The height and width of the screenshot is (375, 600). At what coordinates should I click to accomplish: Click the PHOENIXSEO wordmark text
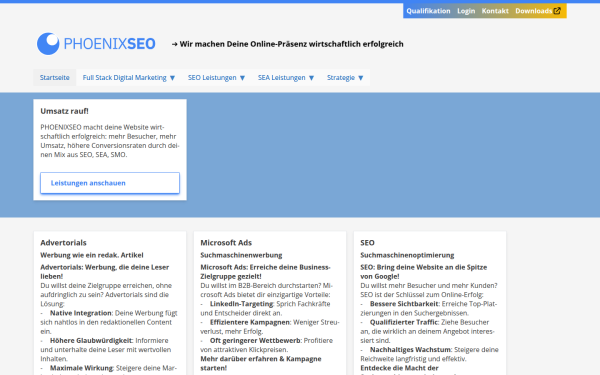[109, 44]
